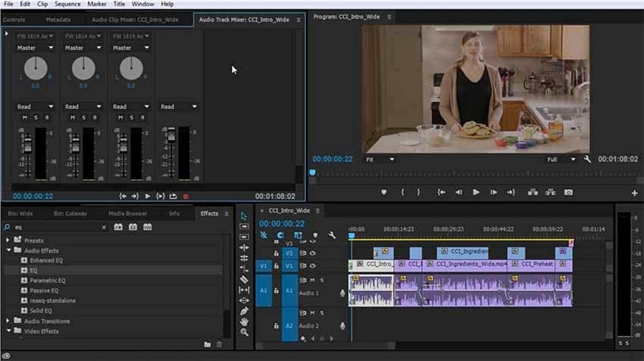Show effects and sends in mixer
The image size is (644, 361).
click(7, 33)
